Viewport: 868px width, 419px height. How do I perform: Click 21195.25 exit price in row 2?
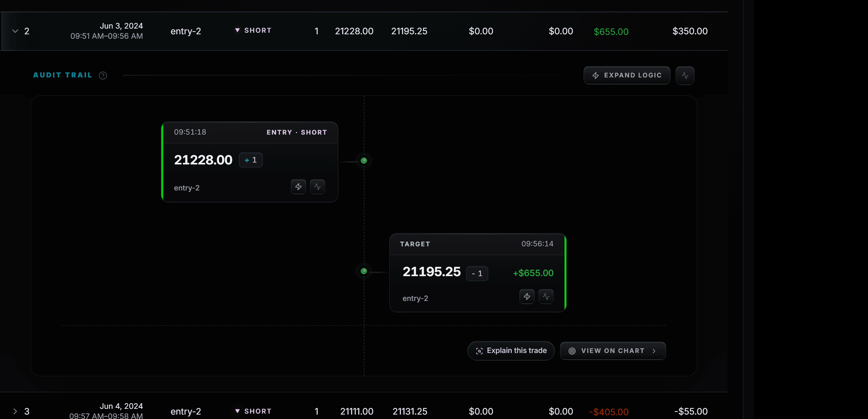coord(409,31)
